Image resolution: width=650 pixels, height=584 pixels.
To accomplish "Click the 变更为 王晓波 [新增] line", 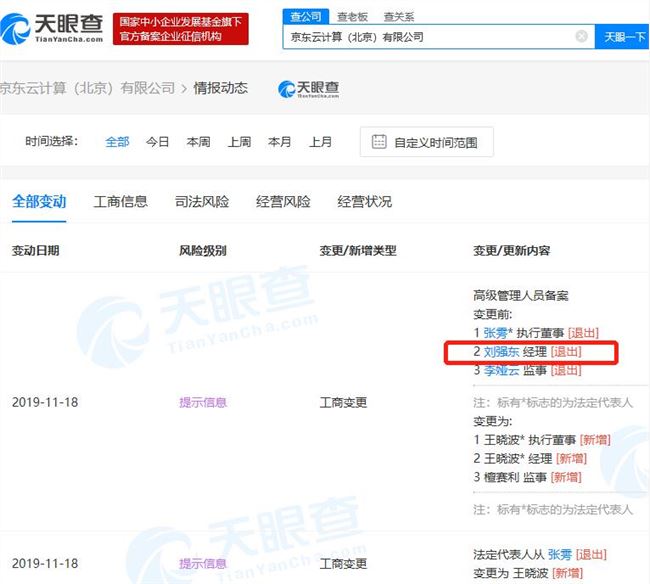I will click(x=528, y=573).
